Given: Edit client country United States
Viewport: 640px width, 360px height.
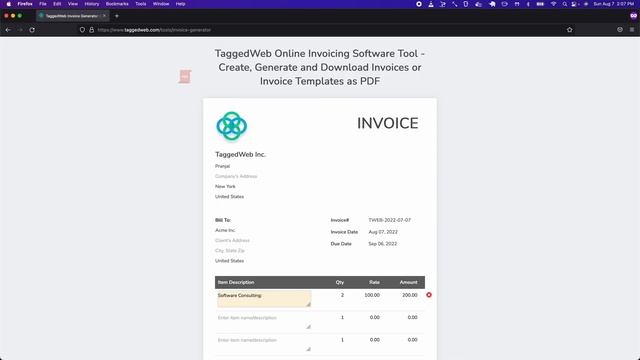Looking at the screenshot, I should coord(229,261).
